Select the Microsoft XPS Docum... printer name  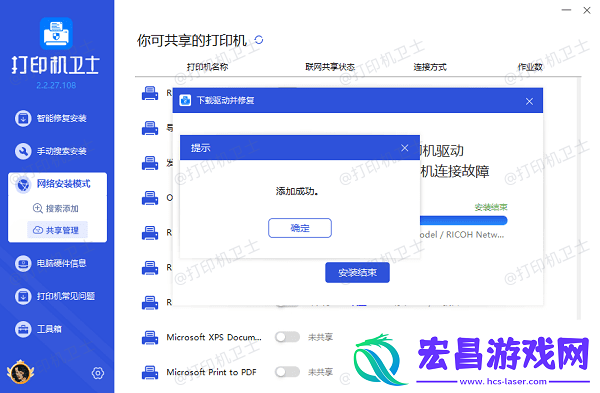click(214, 337)
